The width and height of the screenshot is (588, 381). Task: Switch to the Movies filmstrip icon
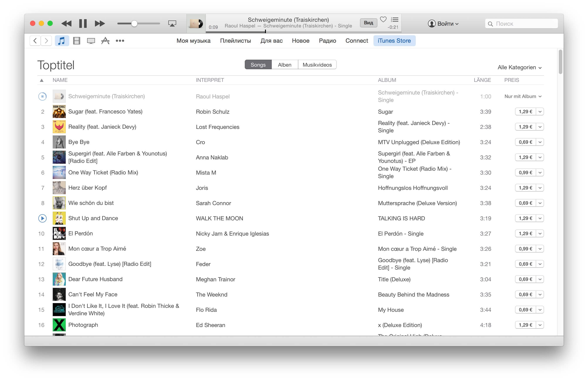coord(77,41)
